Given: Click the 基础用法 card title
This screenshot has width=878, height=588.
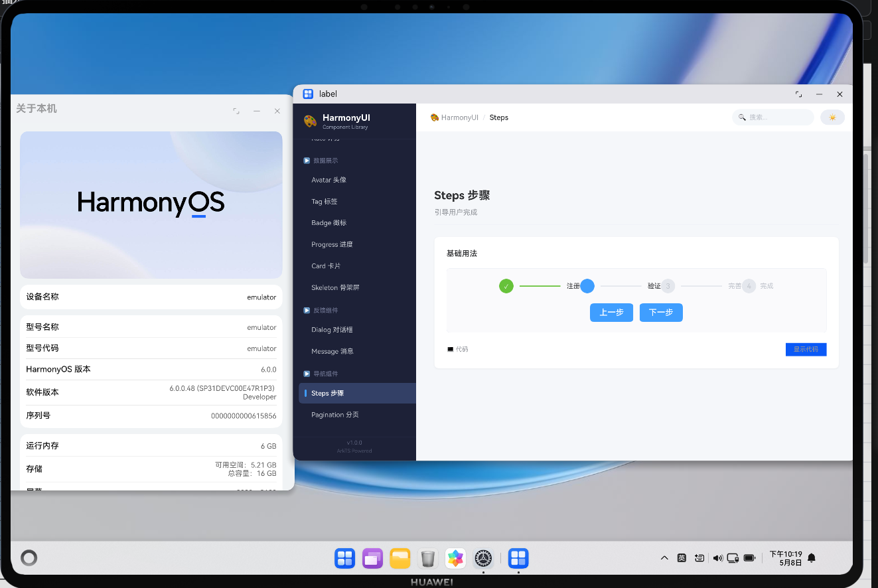Looking at the screenshot, I should (x=462, y=254).
